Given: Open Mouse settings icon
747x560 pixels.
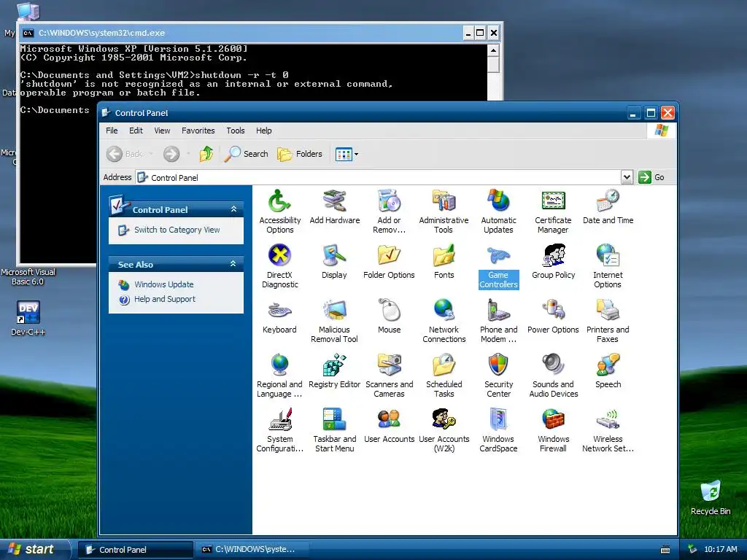Looking at the screenshot, I should 390,316.
